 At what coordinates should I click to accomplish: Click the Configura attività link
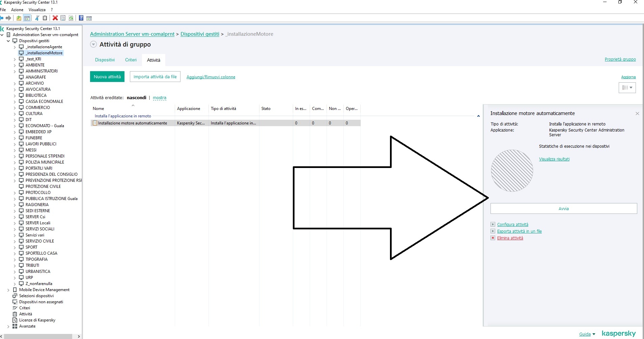pos(513,225)
